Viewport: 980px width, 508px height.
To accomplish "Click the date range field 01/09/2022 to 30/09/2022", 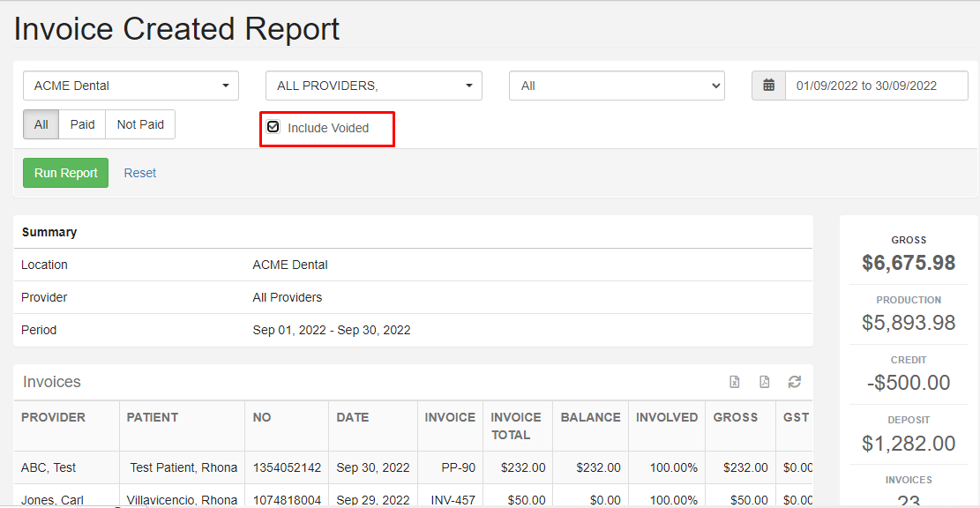I will pos(876,86).
